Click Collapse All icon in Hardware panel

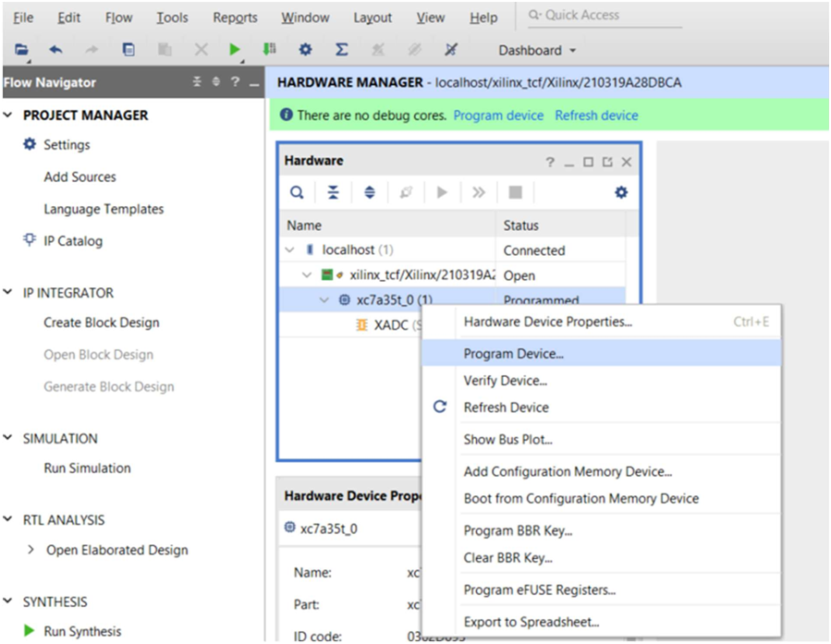(x=333, y=192)
